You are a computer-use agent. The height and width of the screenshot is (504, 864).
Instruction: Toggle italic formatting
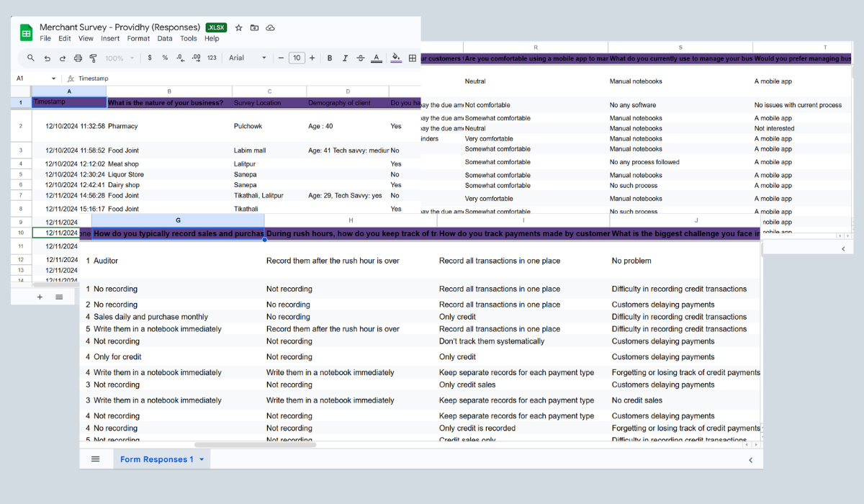345,57
